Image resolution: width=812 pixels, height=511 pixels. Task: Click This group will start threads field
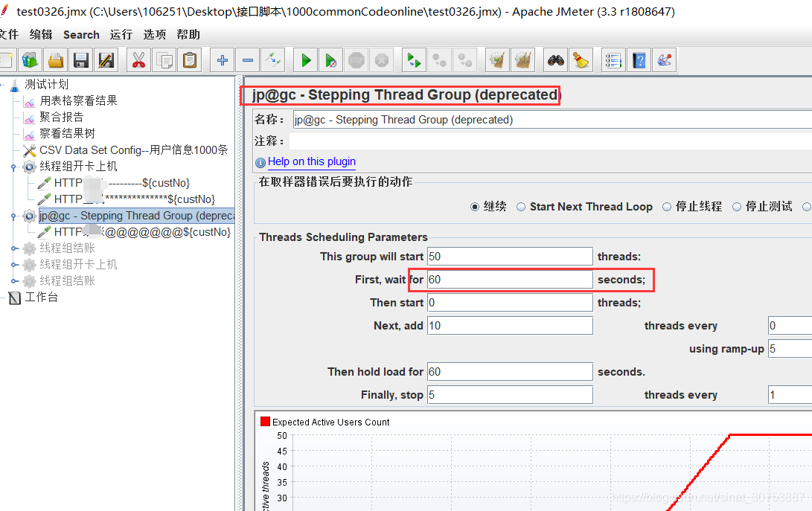(510, 257)
